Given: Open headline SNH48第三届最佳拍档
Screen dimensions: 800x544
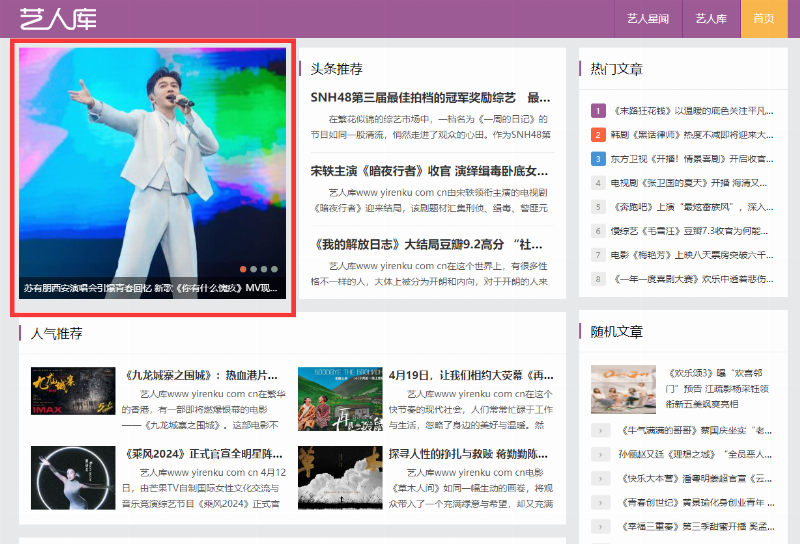Looking at the screenshot, I should pyautogui.click(x=430, y=97).
